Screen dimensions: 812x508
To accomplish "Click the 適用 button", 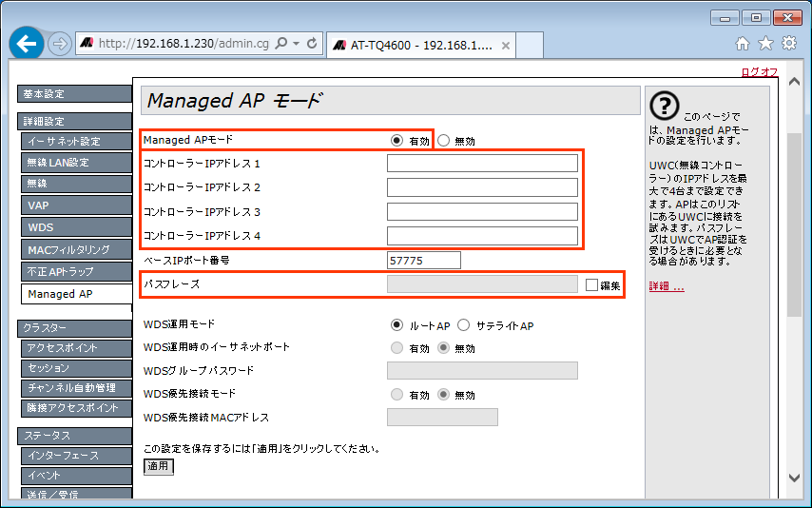I will pos(158,466).
